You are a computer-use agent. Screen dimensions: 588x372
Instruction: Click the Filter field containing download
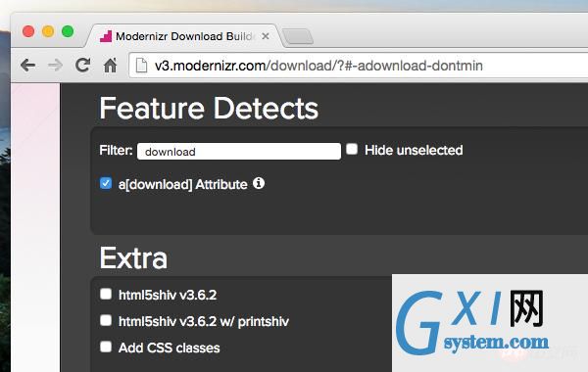(x=239, y=152)
